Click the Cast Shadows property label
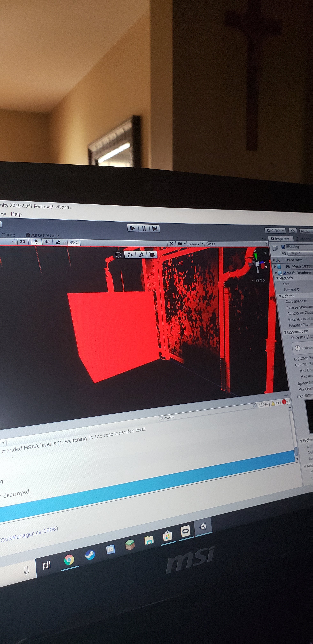 click(297, 301)
